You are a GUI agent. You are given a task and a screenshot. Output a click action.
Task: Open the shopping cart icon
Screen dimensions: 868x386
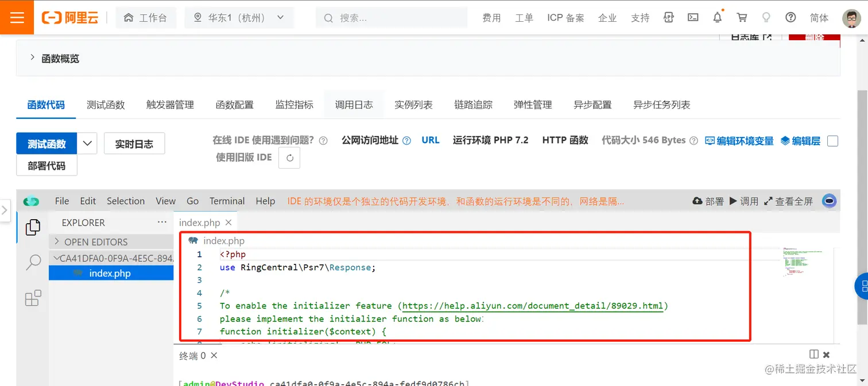click(x=742, y=18)
